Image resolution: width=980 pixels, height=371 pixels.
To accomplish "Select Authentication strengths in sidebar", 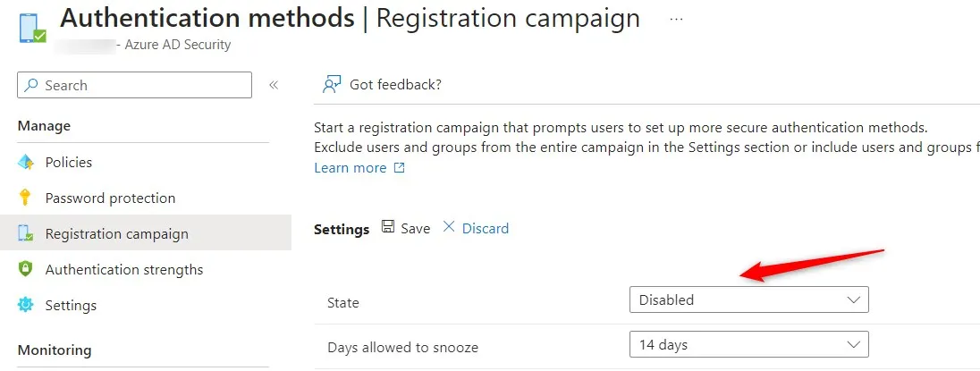I will point(124,270).
